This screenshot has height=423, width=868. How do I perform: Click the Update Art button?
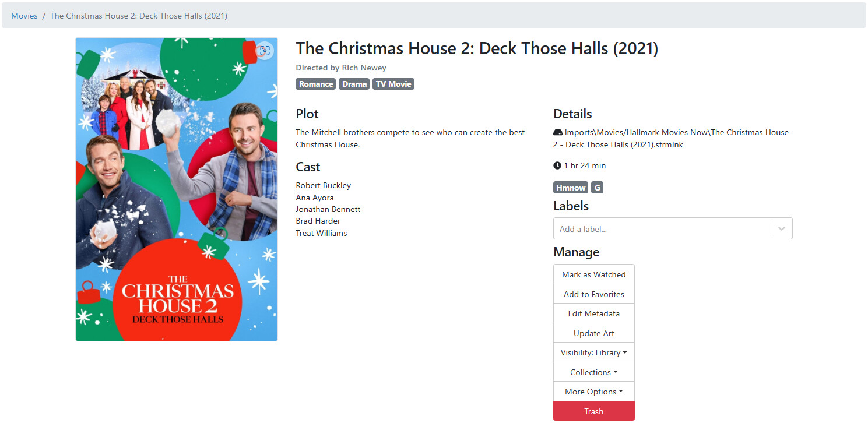(x=593, y=333)
